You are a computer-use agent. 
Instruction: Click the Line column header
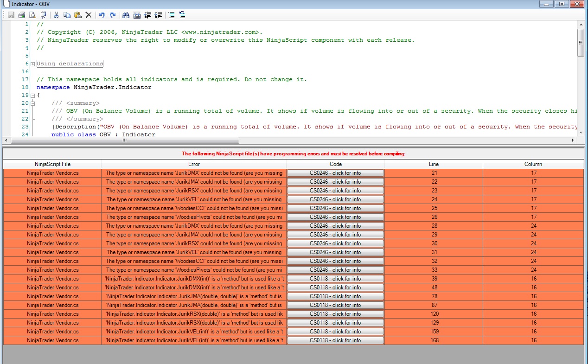click(434, 164)
